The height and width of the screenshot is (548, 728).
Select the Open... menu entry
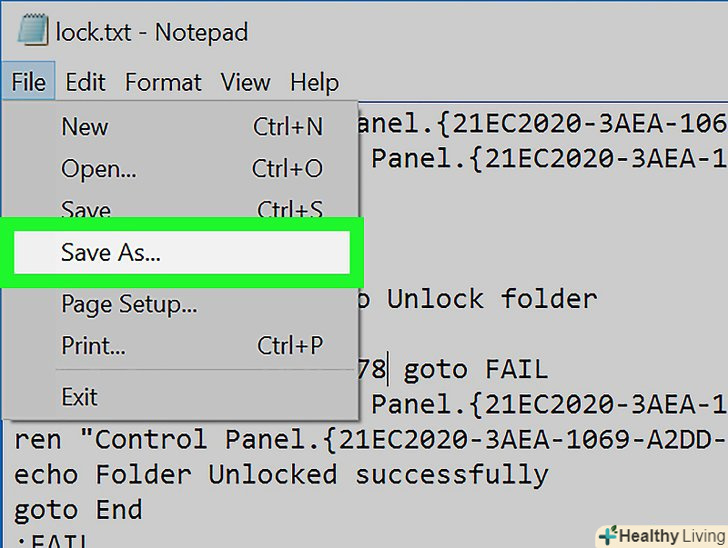pyautogui.click(x=99, y=169)
